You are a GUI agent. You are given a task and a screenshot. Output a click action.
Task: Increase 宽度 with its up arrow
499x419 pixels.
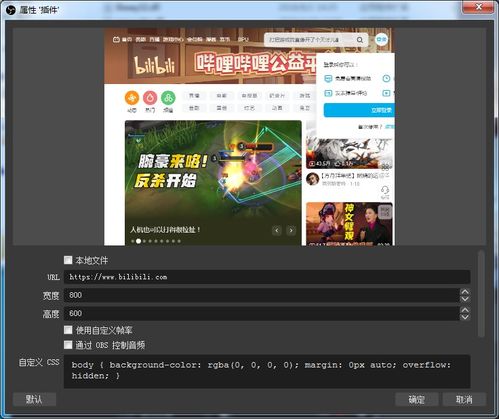click(x=465, y=292)
